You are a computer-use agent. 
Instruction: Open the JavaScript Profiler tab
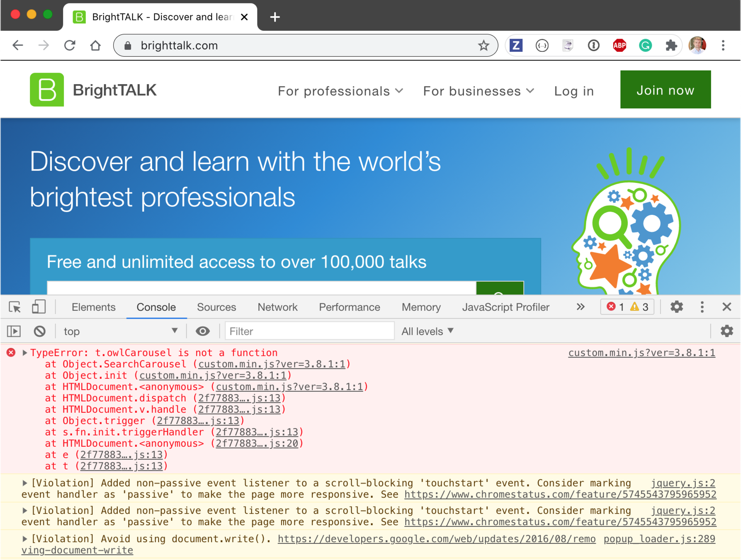[x=505, y=307]
